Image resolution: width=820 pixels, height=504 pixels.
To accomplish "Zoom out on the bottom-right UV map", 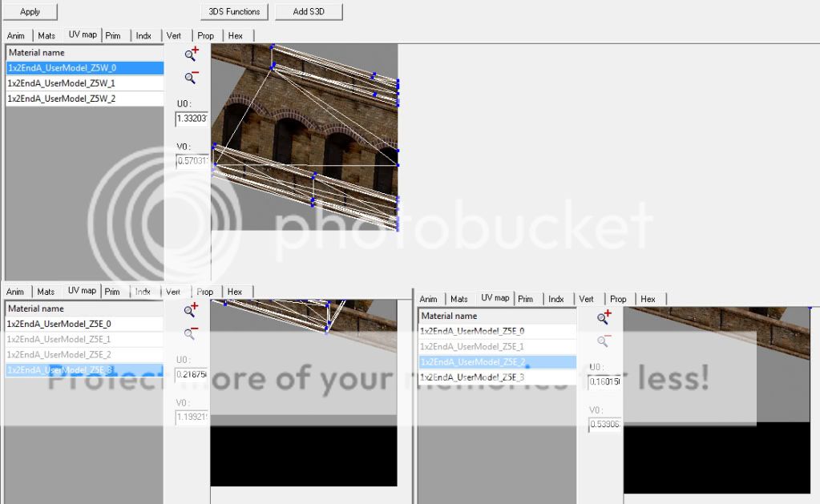I will point(604,341).
